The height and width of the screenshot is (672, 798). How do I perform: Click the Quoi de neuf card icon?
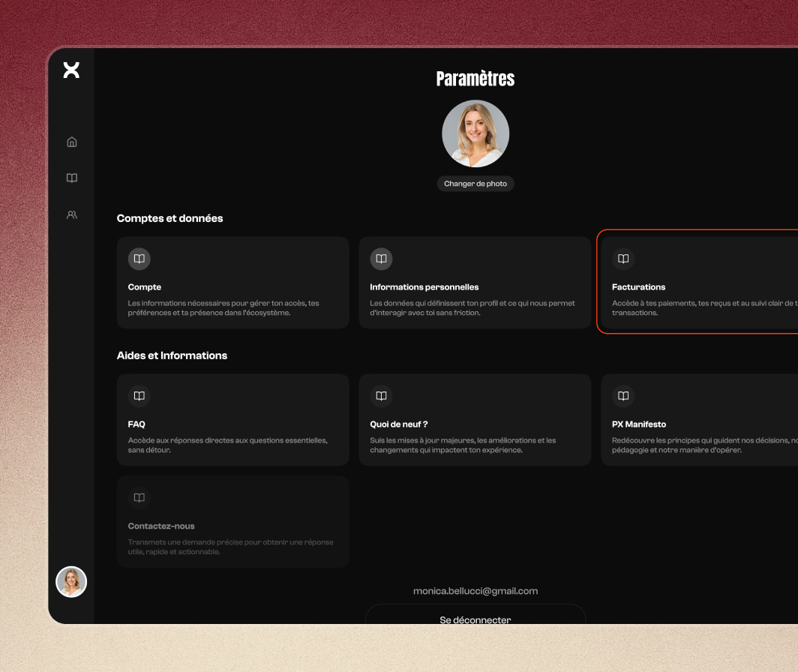pyautogui.click(x=381, y=396)
